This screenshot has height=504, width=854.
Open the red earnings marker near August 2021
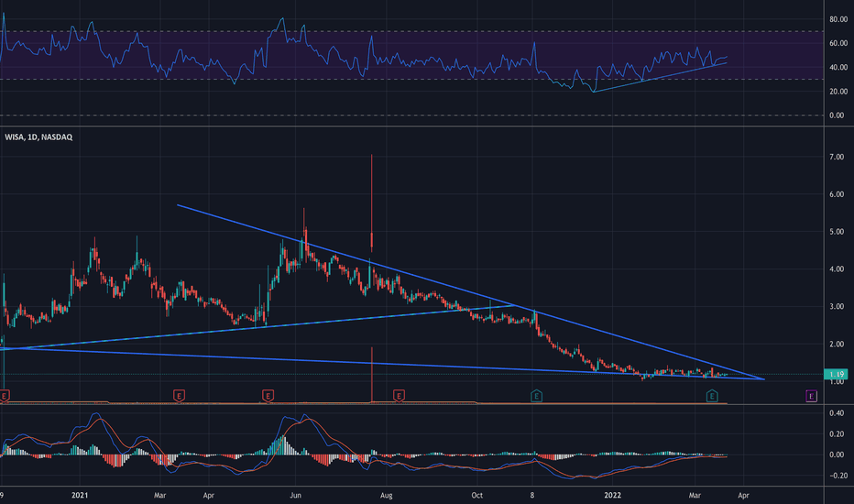pos(399,396)
